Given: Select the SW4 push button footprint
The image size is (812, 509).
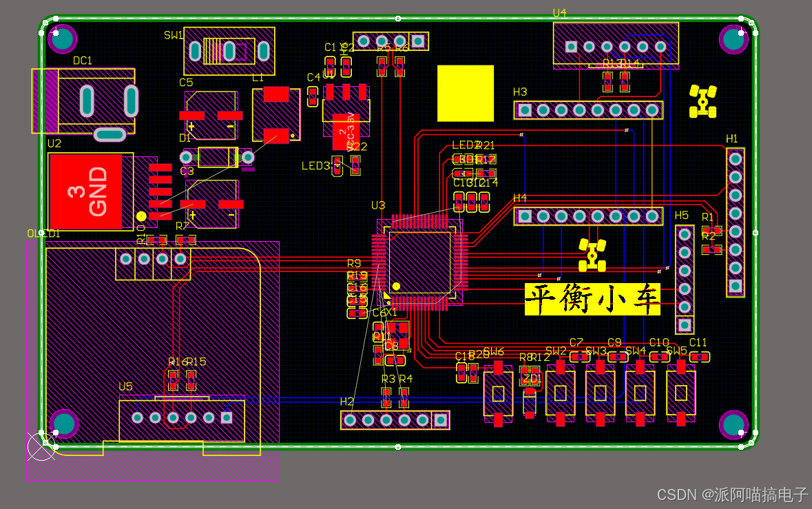Looking at the screenshot, I should click(640, 393).
